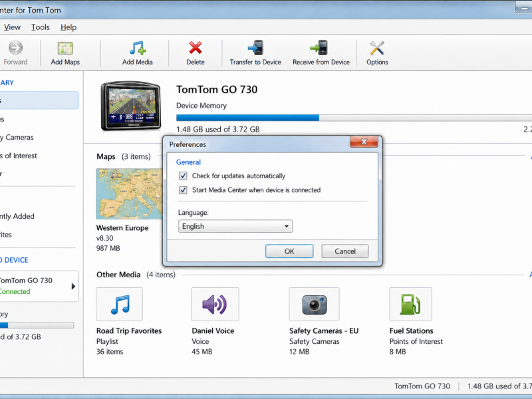532x399 pixels.
Task: Uncheck Check for updates automatically
Action: pyautogui.click(x=183, y=176)
